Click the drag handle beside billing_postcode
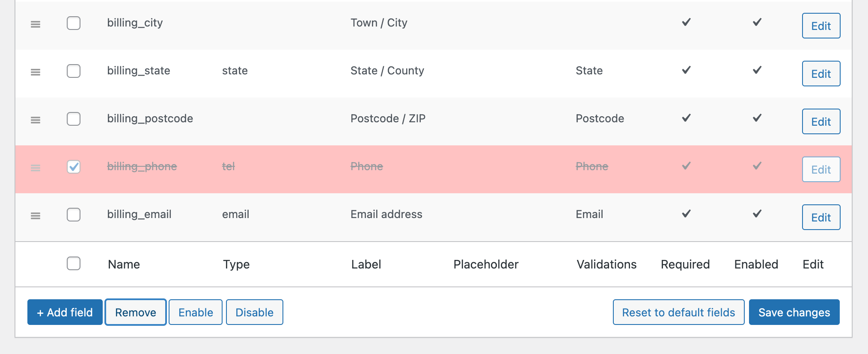The width and height of the screenshot is (868, 354). tap(36, 120)
